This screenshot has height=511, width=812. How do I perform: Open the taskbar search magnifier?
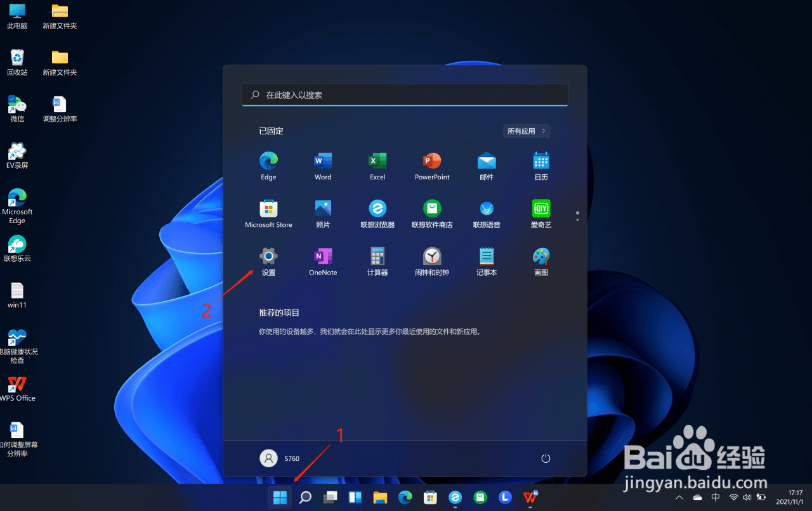pos(305,498)
